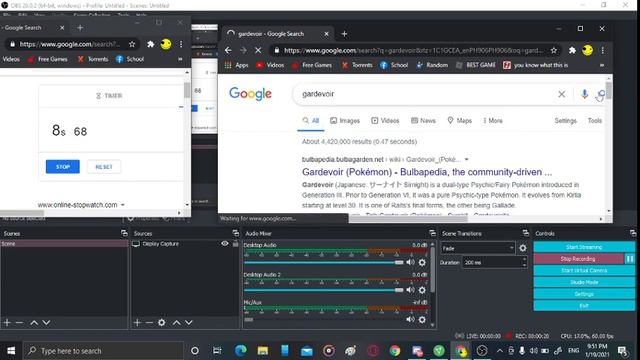Screen dimensions: 640x360
Task: Mute the Mic/Aux speaker icon
Action: (410, 319)
